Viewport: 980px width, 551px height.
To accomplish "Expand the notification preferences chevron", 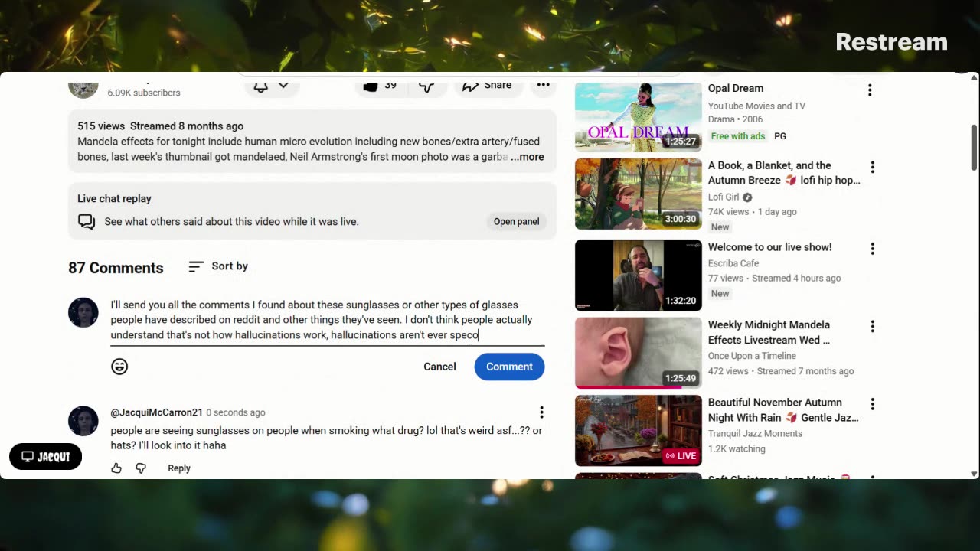I will [283, 85].
